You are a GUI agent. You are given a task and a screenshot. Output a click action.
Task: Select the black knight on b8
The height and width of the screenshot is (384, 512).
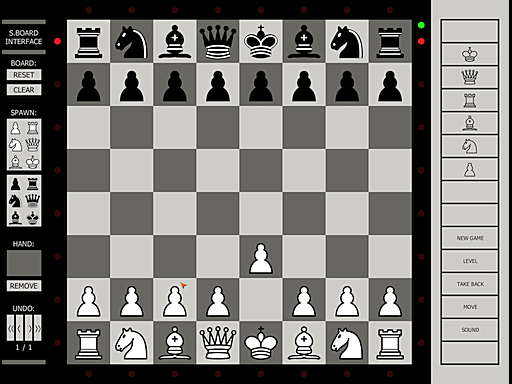(132, 41)
